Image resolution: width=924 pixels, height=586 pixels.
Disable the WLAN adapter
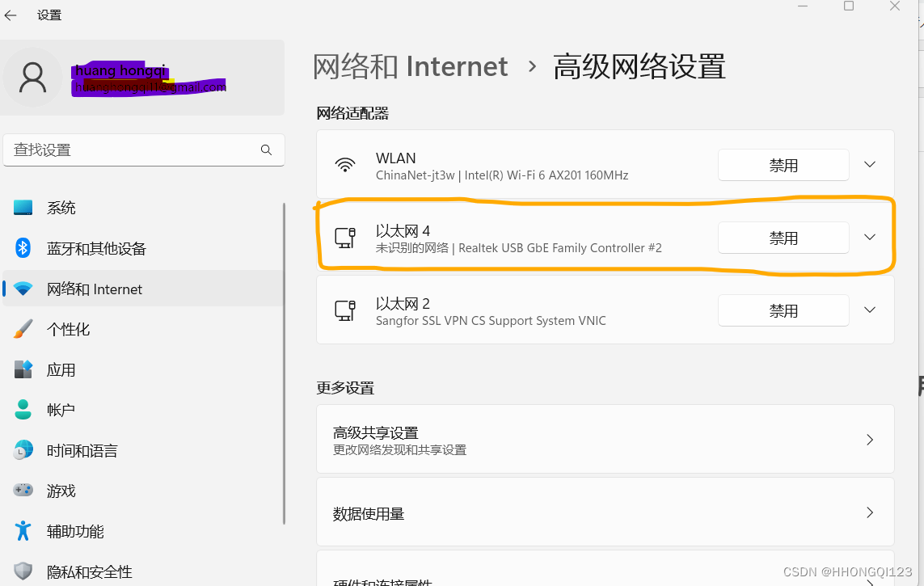[783, 165]
